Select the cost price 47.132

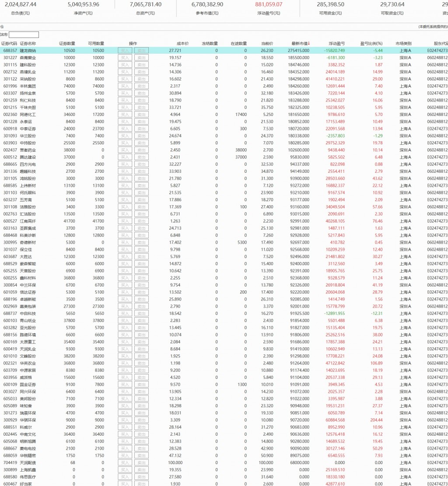(x=175, y=456)
